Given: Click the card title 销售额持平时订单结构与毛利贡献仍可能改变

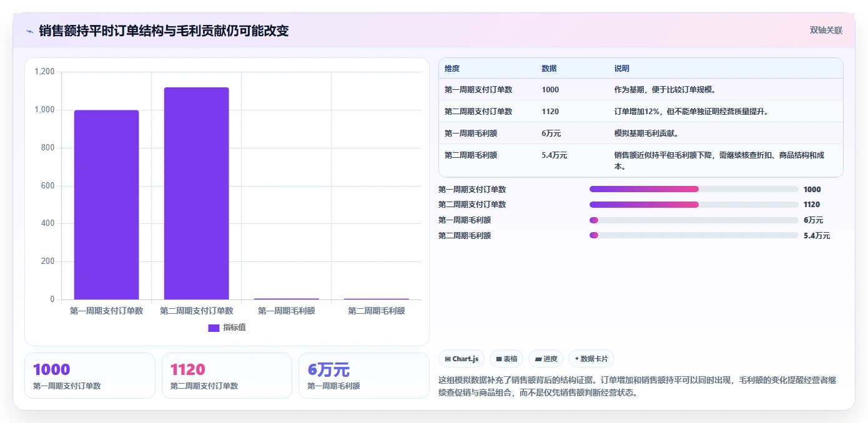Looking at the screenshot, I should pyautogui.click(x=164, y=31).
